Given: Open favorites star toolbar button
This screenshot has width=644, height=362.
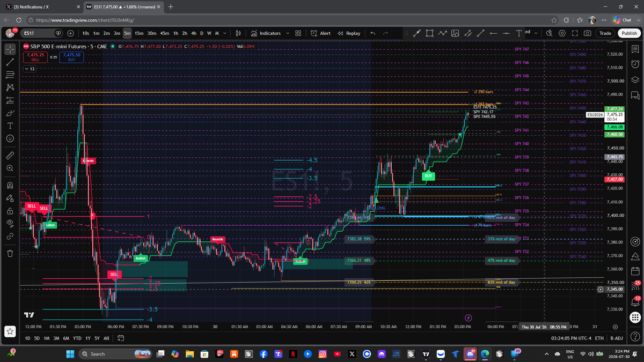Looking at the screenshot, I should click(10, 331).
